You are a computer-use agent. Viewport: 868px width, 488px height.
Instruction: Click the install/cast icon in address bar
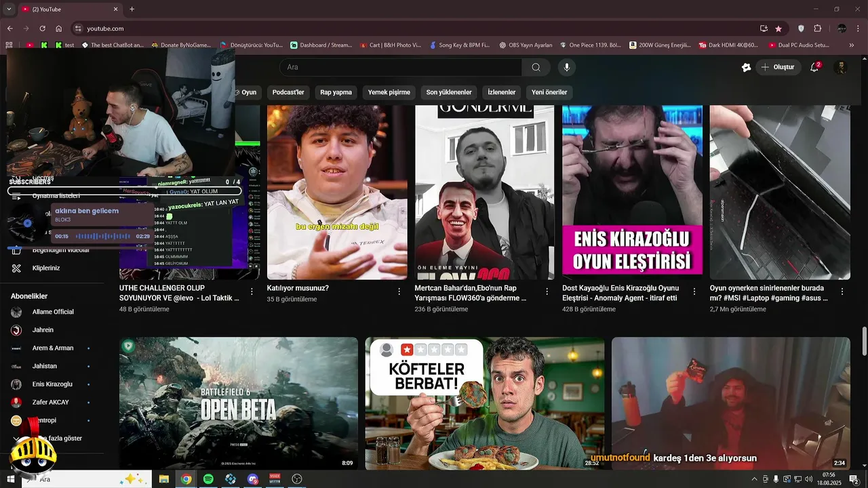coord(764,28)
